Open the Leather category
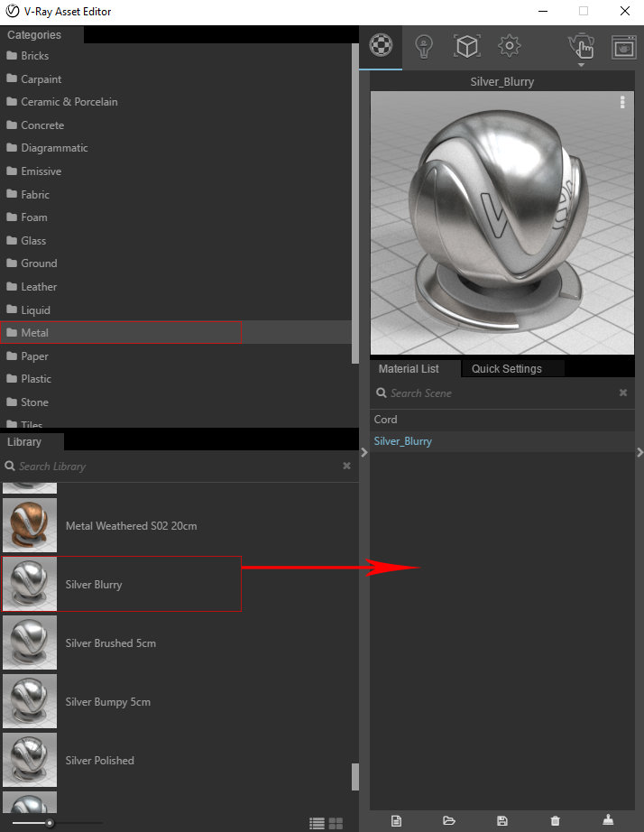Image resolution: width=644 pixels, height=832 pixels. point(175,287)
